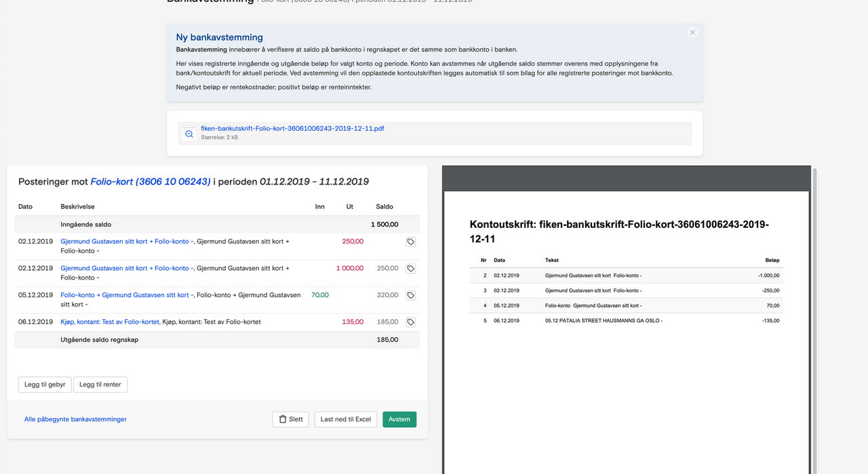Open Folio-konto → Gjermund Gustavsen sitt kort link
This screenshot has width=868, height=474.
tap(127, 295)
